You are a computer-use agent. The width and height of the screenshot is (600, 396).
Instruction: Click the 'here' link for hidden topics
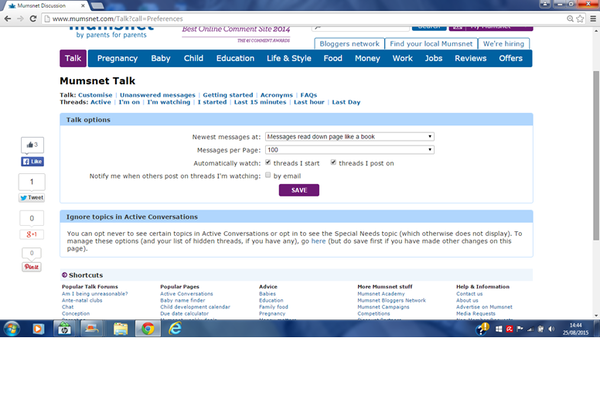(318, 241)
